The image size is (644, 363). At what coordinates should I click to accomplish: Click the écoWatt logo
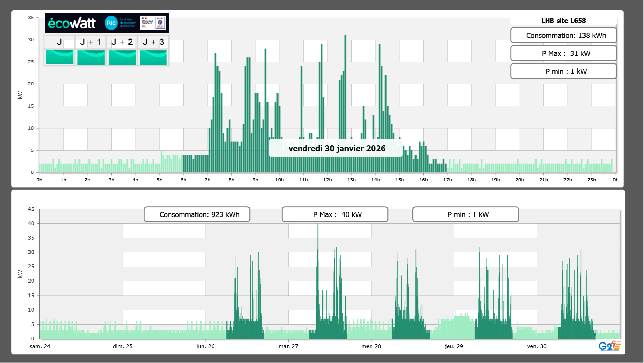72,23
